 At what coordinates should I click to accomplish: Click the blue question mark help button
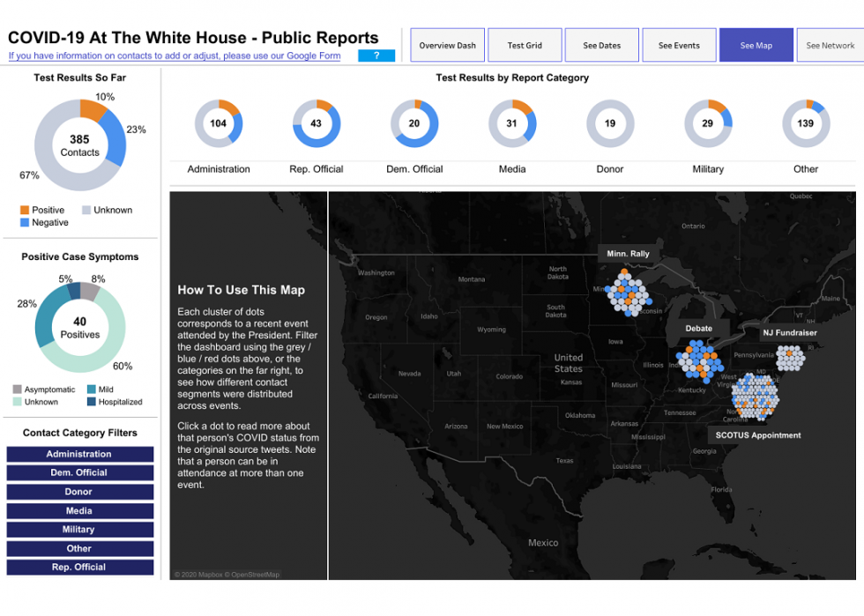coord(376,56)
